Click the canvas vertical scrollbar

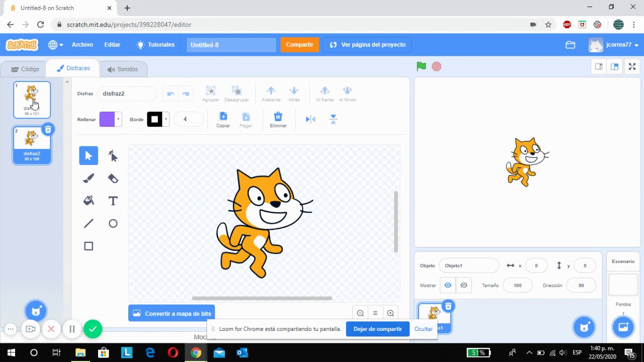pos(396,221)
